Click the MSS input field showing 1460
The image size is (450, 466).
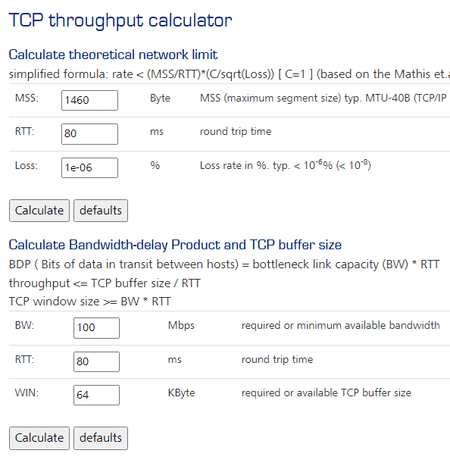pos(89,100)
